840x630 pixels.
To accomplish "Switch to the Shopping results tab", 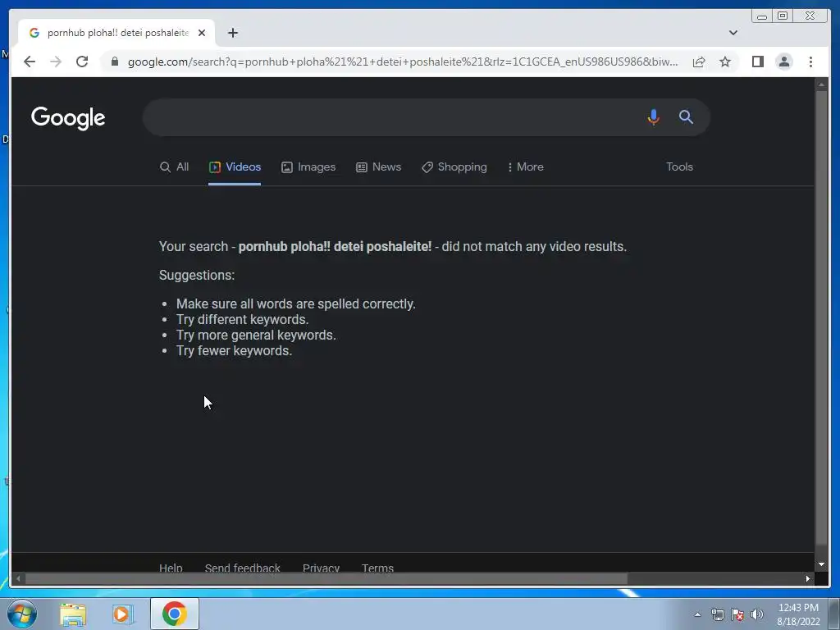I will 454,167.
